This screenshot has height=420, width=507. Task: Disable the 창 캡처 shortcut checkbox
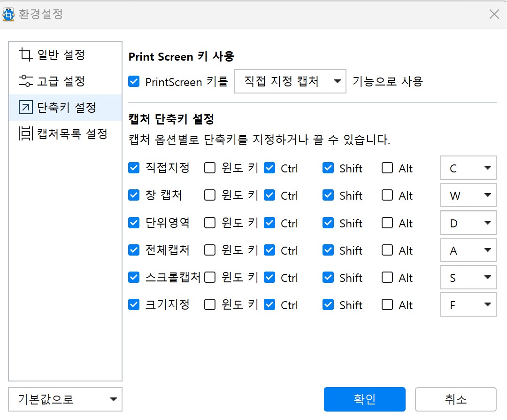(134, 195)
